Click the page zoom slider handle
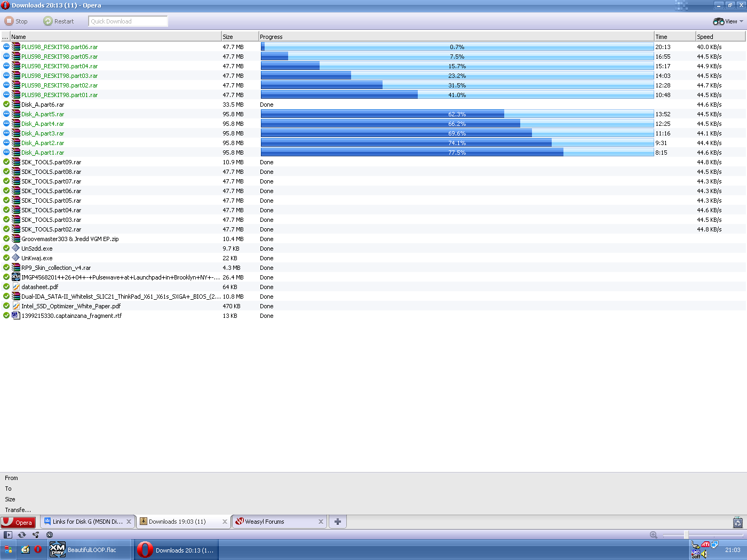Viewport: 747px width, 560px height. tap(686, 534)
